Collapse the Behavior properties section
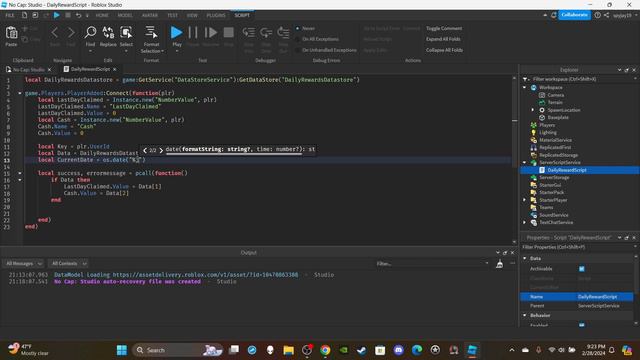The width and height of the screenshot is (640, 360). point(525,316)
